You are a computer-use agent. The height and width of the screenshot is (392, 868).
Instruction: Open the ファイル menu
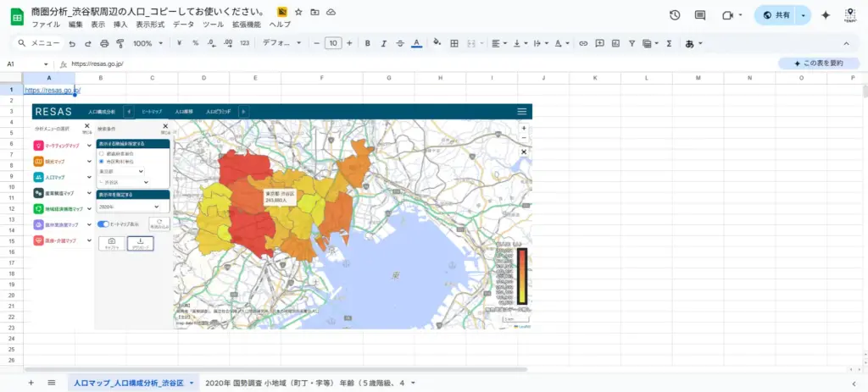click(47, 25)
